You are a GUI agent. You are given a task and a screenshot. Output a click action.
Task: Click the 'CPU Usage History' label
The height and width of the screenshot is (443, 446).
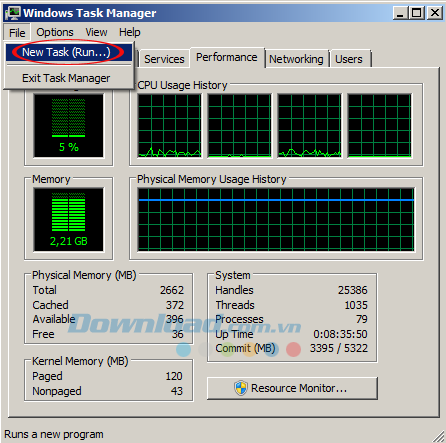(x=182, y=85)
